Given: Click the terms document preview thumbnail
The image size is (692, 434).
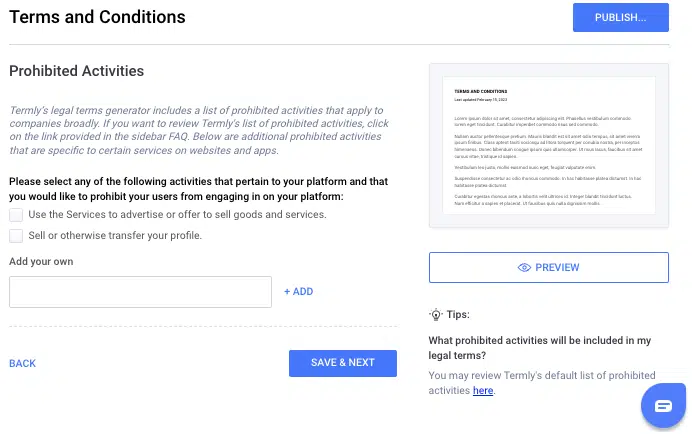Looking at the screenshot, I should click(548, 145).
